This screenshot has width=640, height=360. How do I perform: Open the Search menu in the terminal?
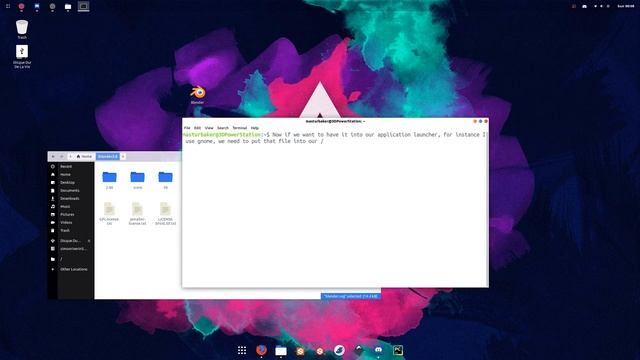223,128
